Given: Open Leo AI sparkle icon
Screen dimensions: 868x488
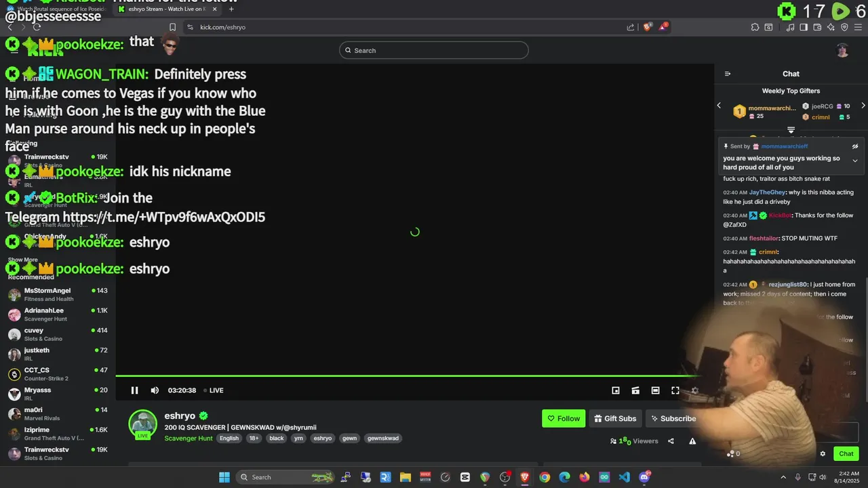Looking at the screenshot, I should coord(831,27).
